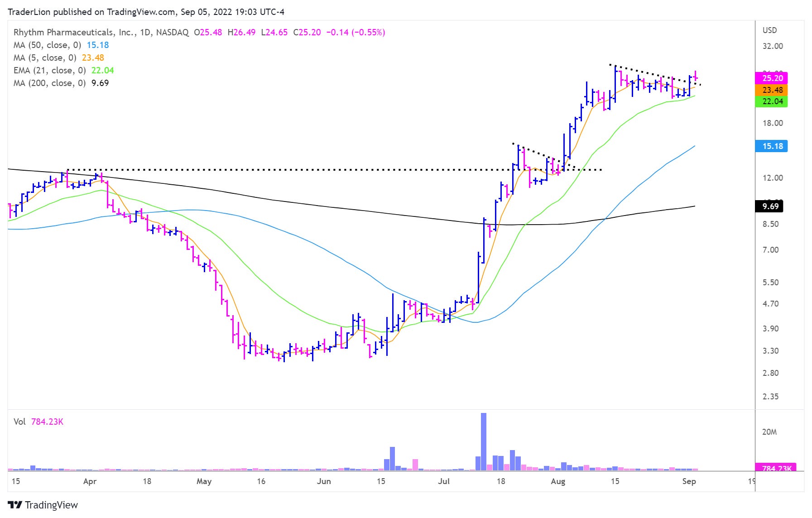Click the 8.50 price axis label
Screen dimensions: 812x518
tap(771, 224)
